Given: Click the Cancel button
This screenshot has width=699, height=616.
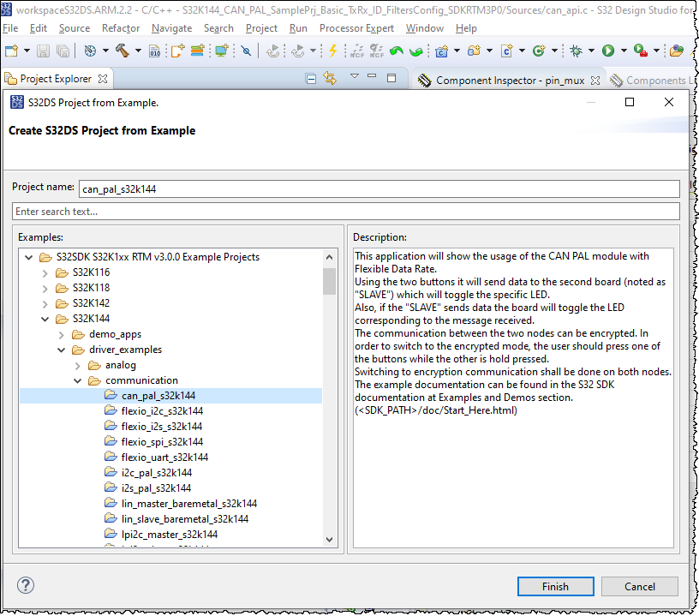Looking at the screenshot, I should pos(640,586).
